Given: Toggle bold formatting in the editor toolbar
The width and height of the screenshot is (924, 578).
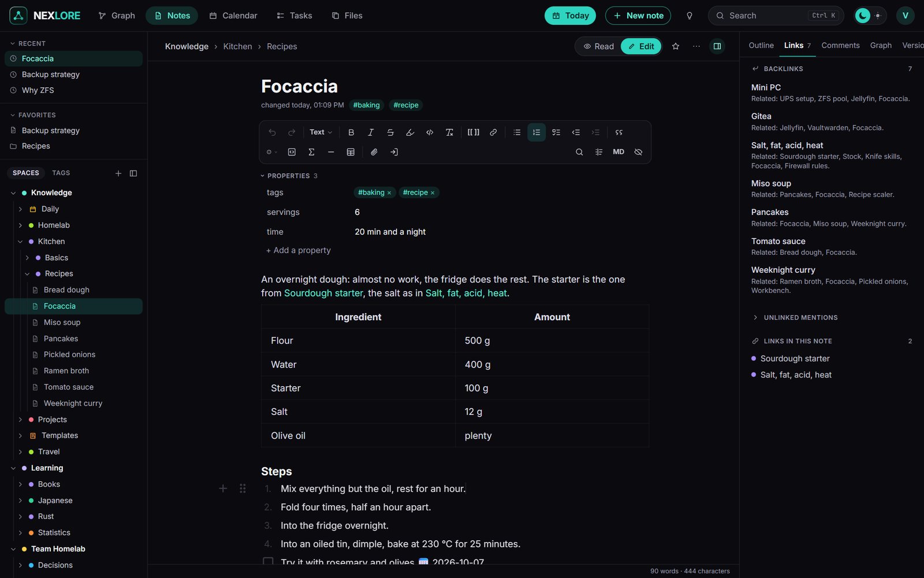Looking at the screenshot, I should [x=351, y=132].
